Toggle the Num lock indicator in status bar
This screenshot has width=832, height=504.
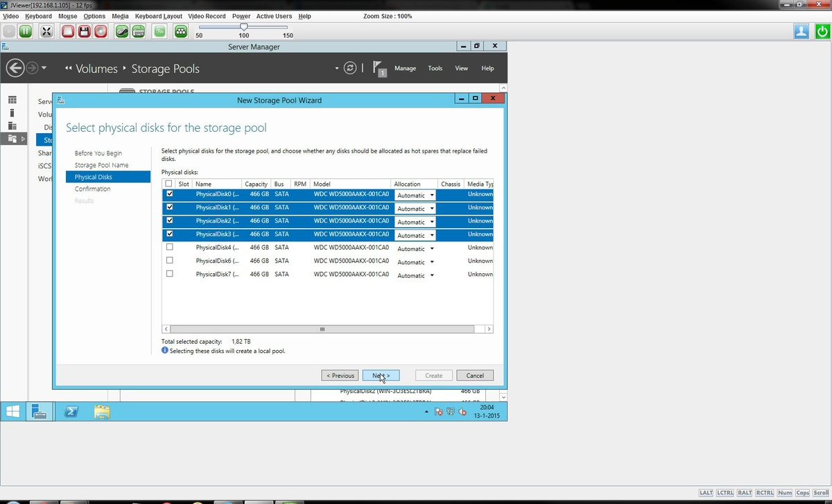(x=785, y=492)
